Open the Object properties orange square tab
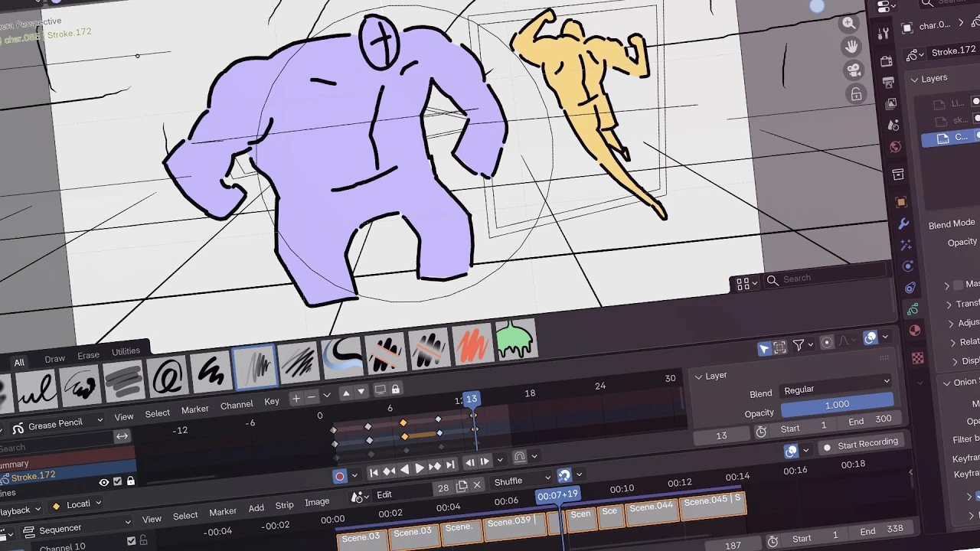The height and width of the screenshot is (551, 980). click(901, 202)
